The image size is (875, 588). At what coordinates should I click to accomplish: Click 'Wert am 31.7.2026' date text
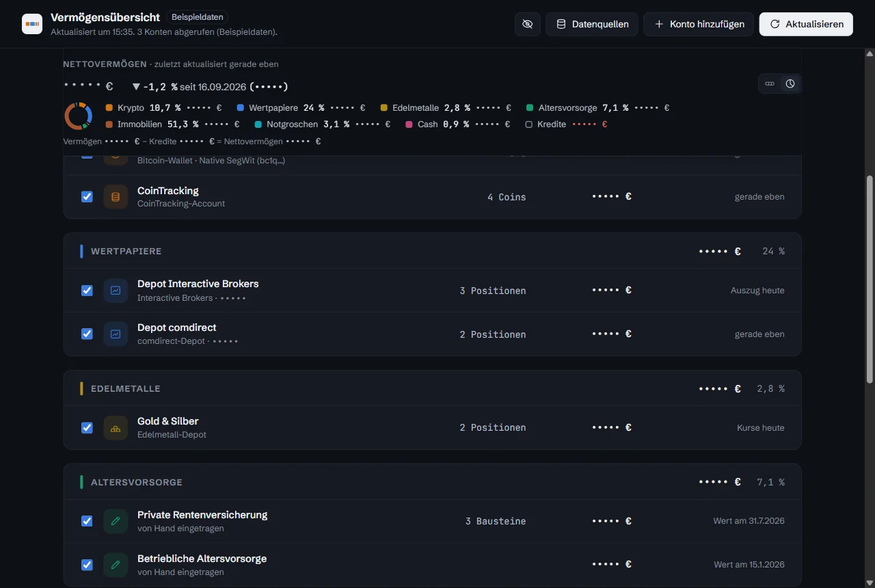pyautogui.click(x=749, y=521)
